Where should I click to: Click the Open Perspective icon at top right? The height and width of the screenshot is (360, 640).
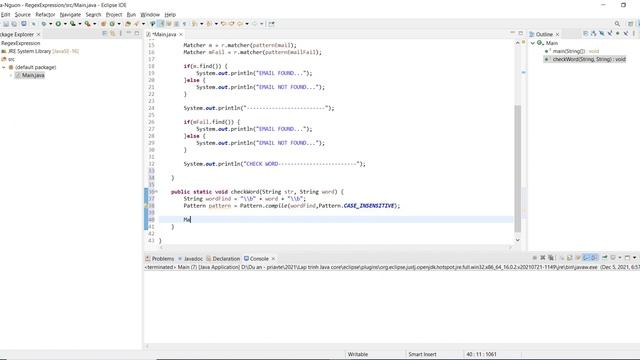click(x=631, y=24)
